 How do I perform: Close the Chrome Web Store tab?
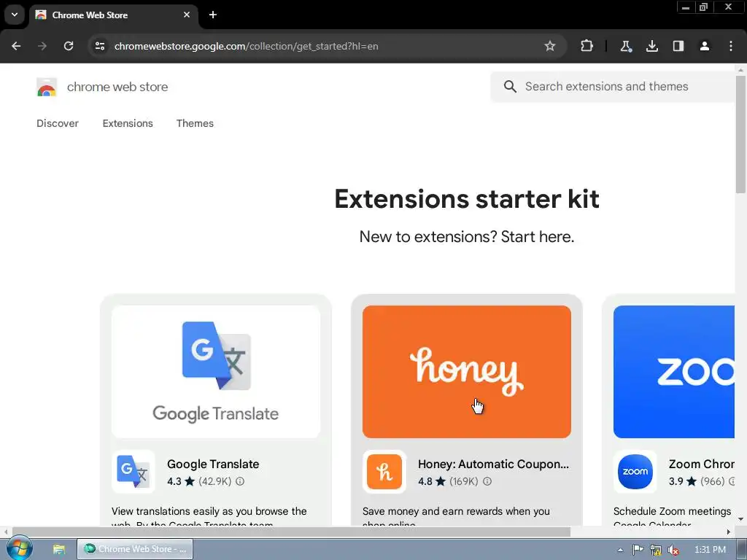(x=187, y=15)
